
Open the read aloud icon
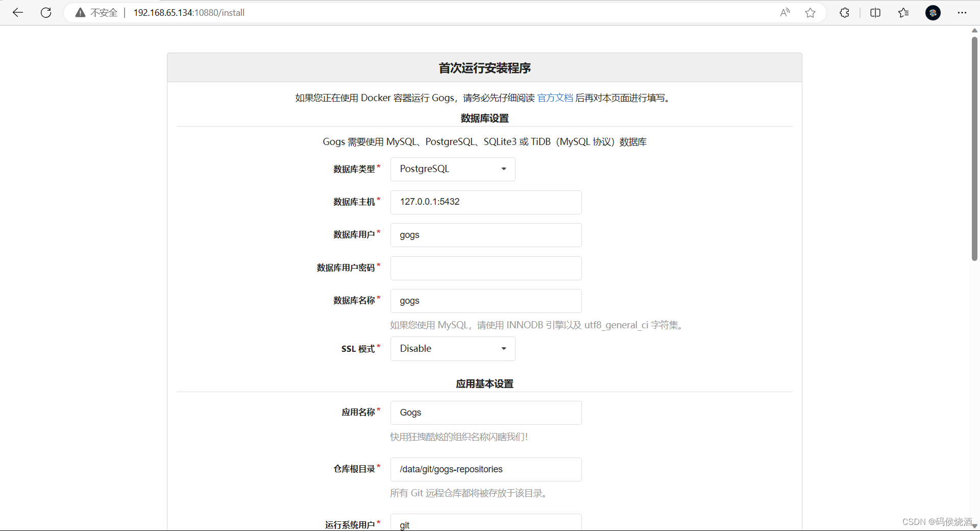[x=785, y=13]
